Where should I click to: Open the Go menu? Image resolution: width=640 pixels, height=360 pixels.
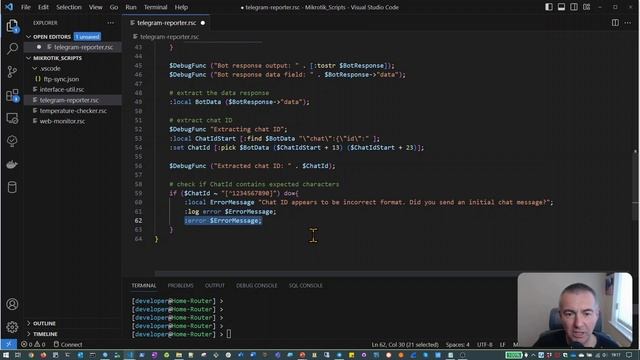coord(114,7)
